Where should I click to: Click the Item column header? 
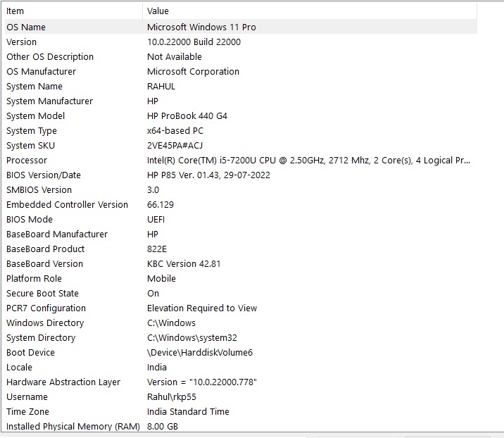(x=73, y=11)
